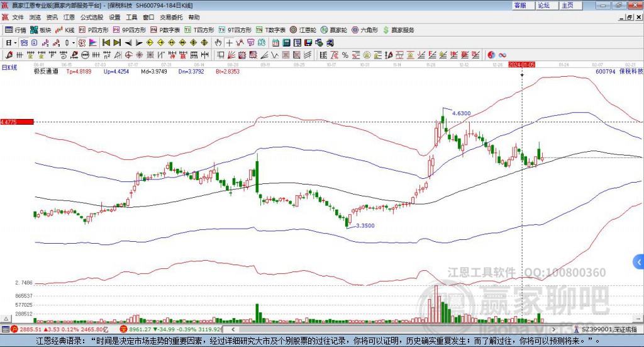Click the red 2024-01-05 date marker
This screenshot has width=644, height=347.
(x=521, y=64)
